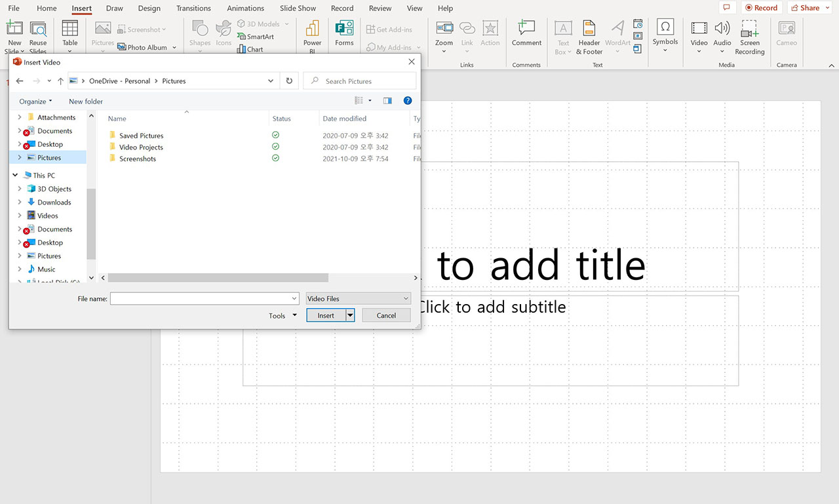This screenshot has height=504, width=839.
Task: Click the Slide Number icon
Action: (638, 37)
